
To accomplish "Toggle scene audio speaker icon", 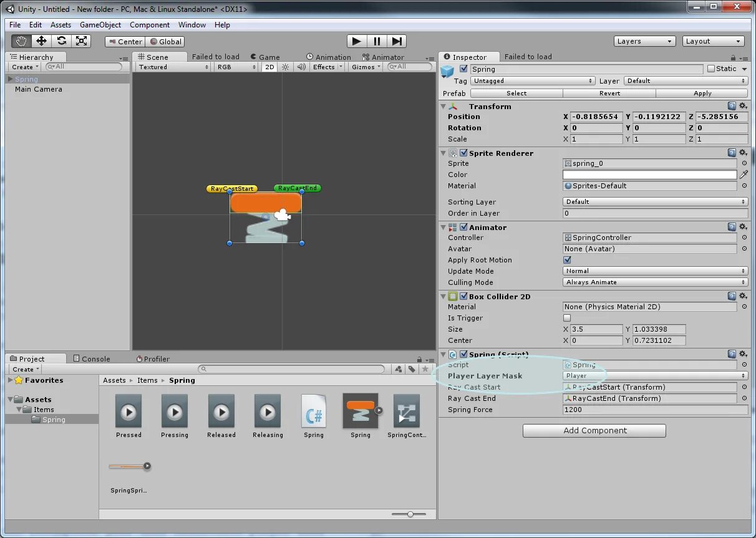I will (x=301, y=67).
